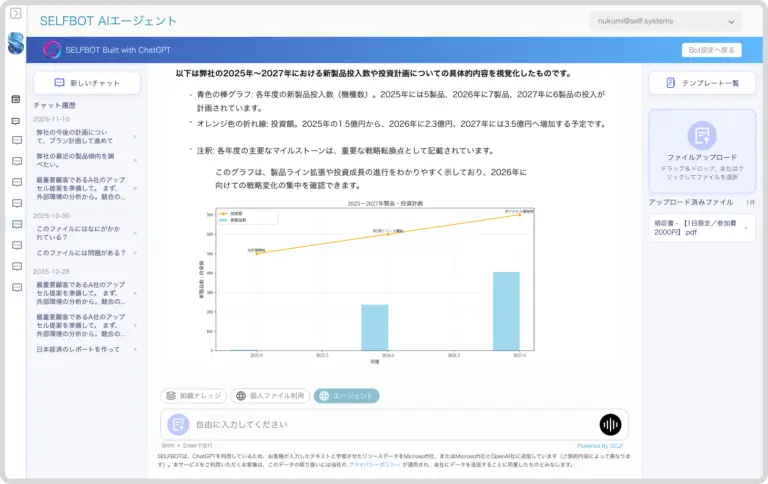Click the blue SELFBOT S logo
768x484 pixels.
[16, 43]
